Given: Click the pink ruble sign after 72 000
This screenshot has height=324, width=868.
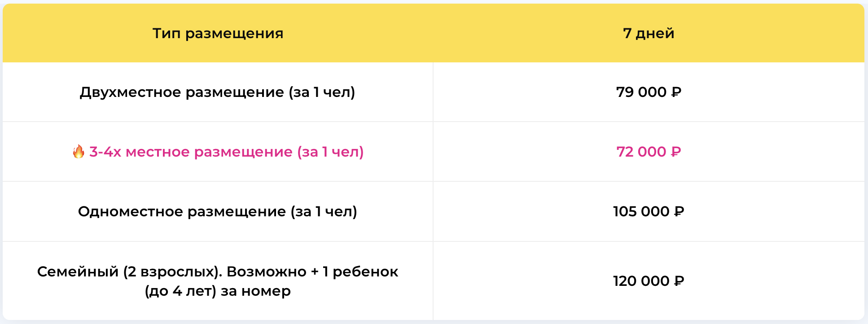Looking at the screenshot, I should (x=676, y=152).
